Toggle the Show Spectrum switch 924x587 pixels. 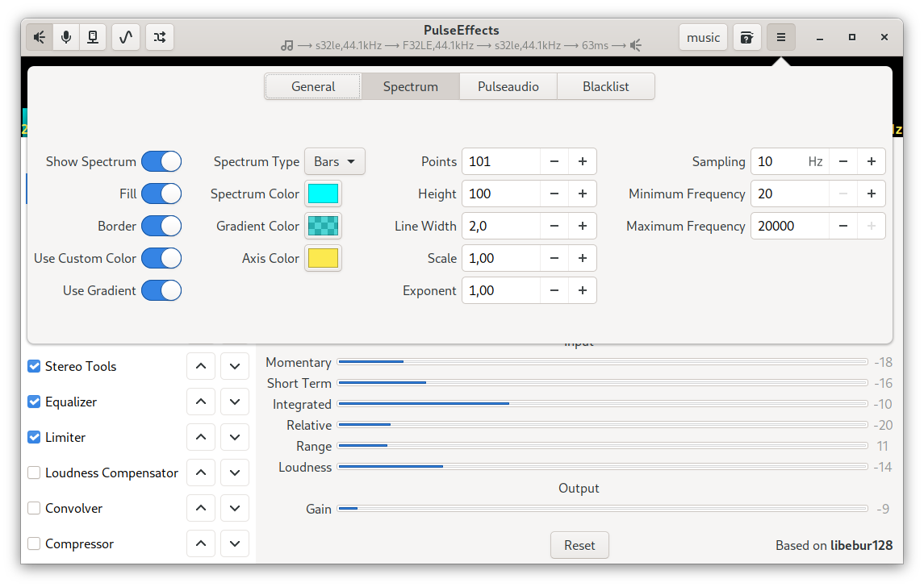pos(161,161)
